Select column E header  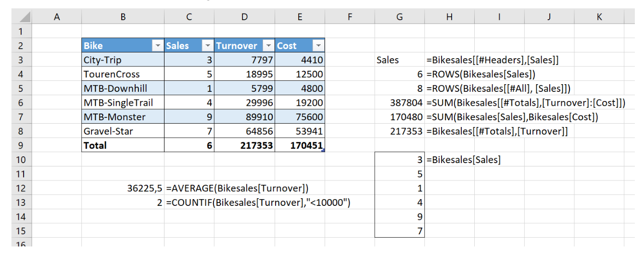[300, 17]
